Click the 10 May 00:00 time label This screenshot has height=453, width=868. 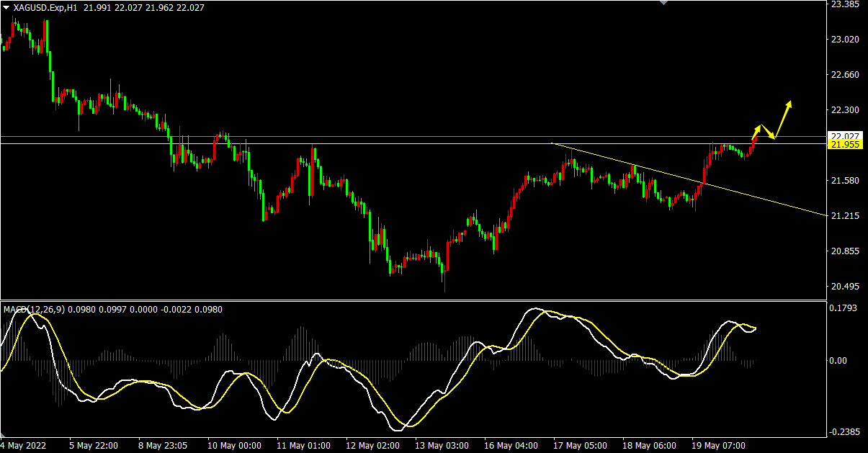tap(233, 446)
